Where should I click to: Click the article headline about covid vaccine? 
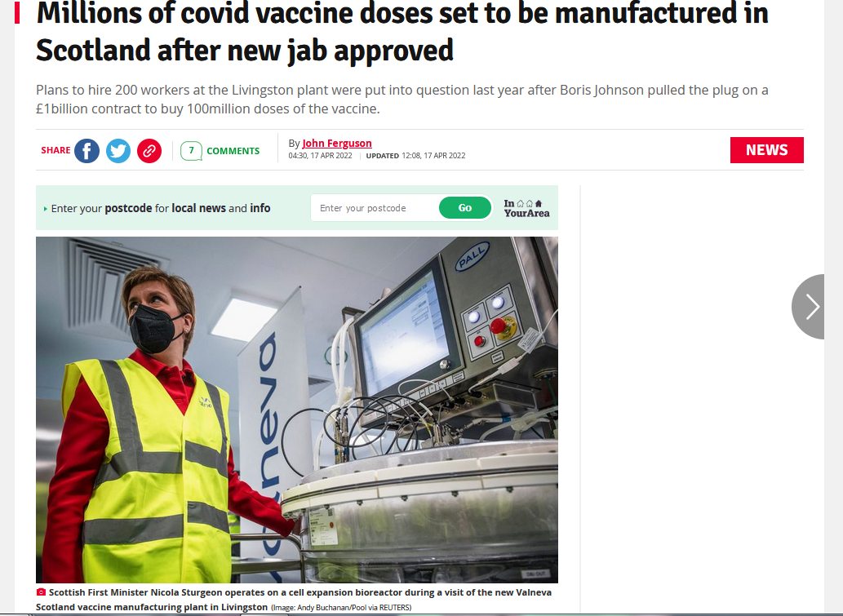coord(402,31)
